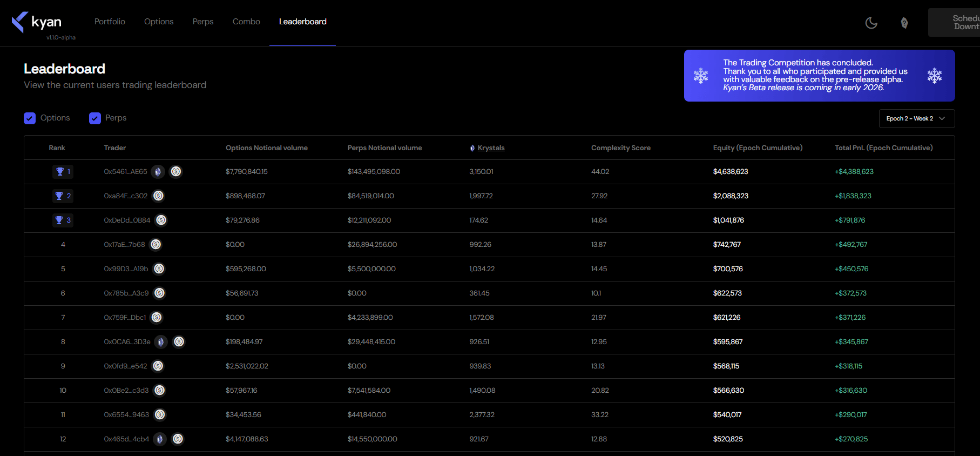The width and height of the screenshot is (980, 456).
Task: Switch to the Perps navigation tab
Action: click(203, 22)
